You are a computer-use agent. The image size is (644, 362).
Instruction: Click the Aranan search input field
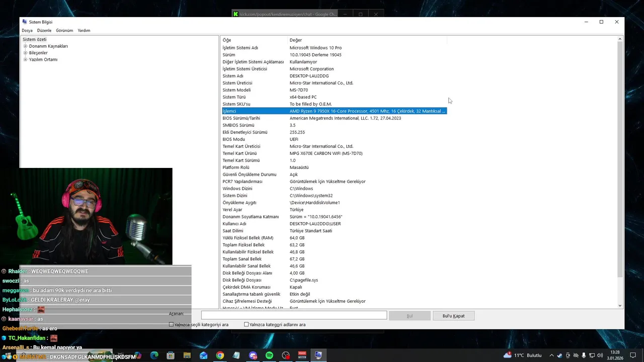click(x=294, y=315)
